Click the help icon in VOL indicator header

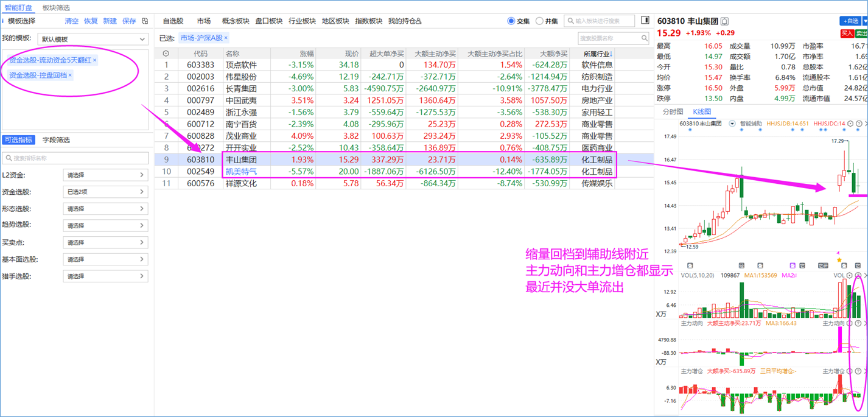pyautogui.click(x=859, y=276)
